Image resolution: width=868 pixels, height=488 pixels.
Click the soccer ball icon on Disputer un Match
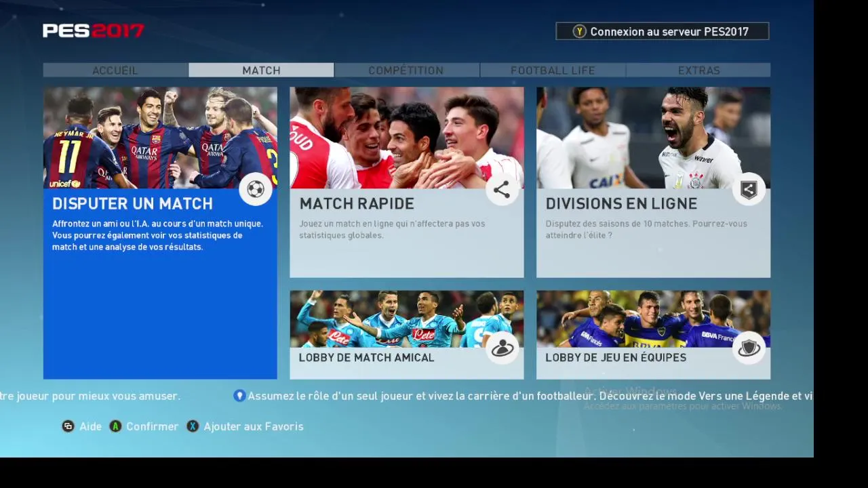[256, 190]
